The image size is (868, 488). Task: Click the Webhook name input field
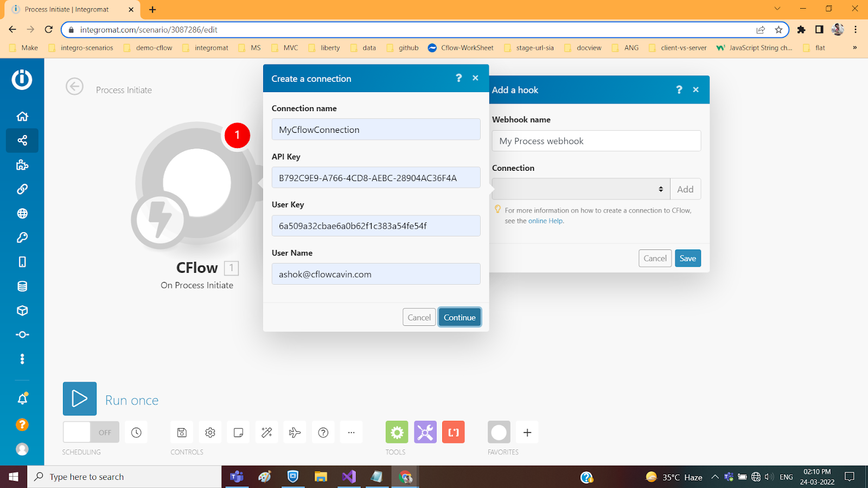tap(596, 141)
